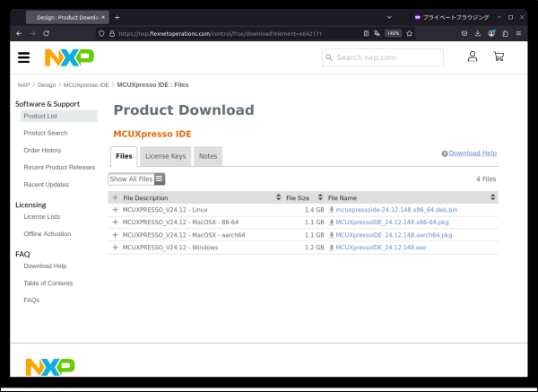Viewport: 538px width, 392px height.
Task: Switch to the License Keys tab
Action: pos(165,156)
